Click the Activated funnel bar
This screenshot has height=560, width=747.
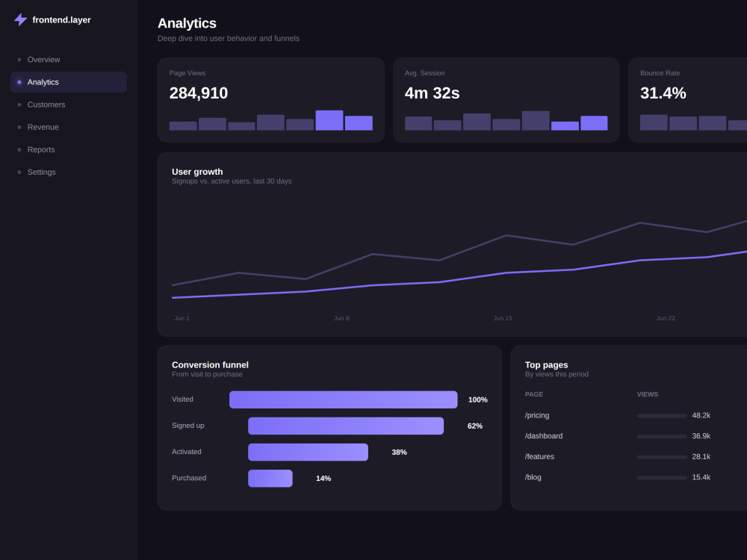[309, 452]
